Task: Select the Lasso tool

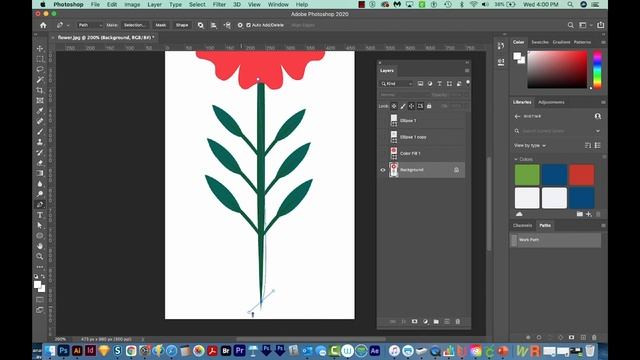Action: pos(40,69)
